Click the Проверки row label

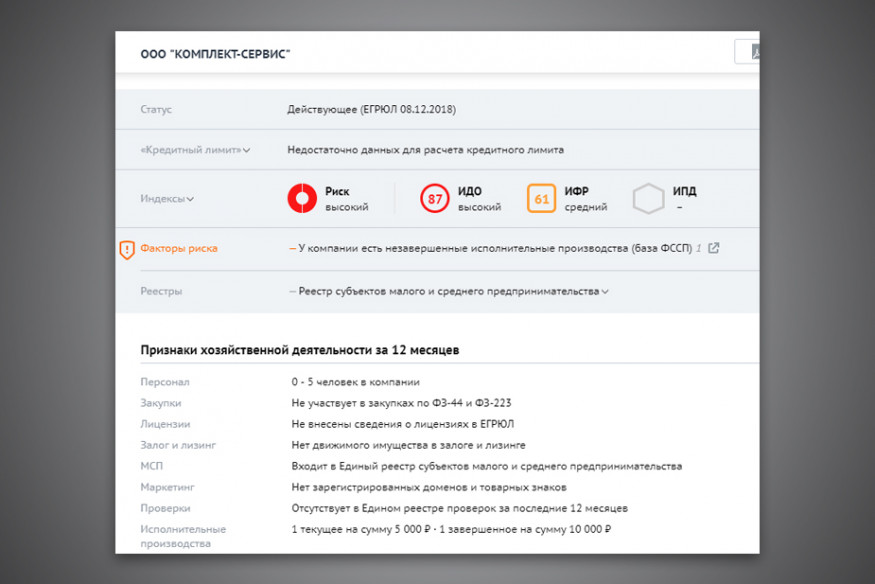click(165, 508)
